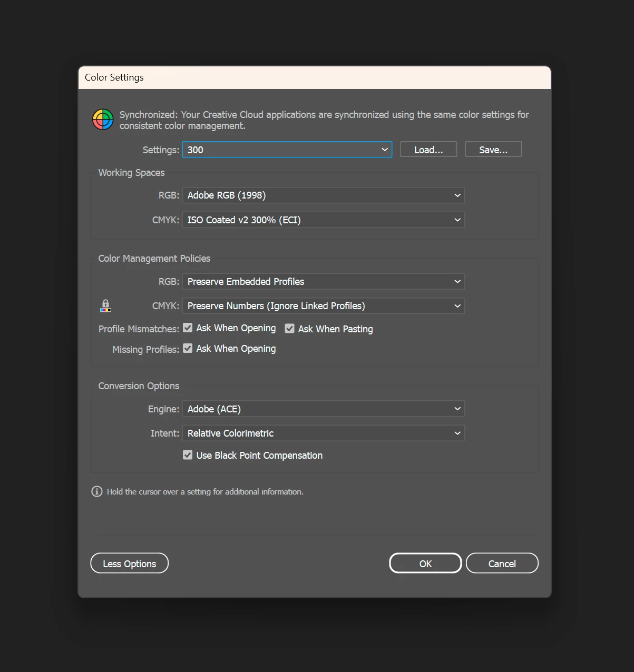
Task: Click the Settings label
Action: point(161,150)
